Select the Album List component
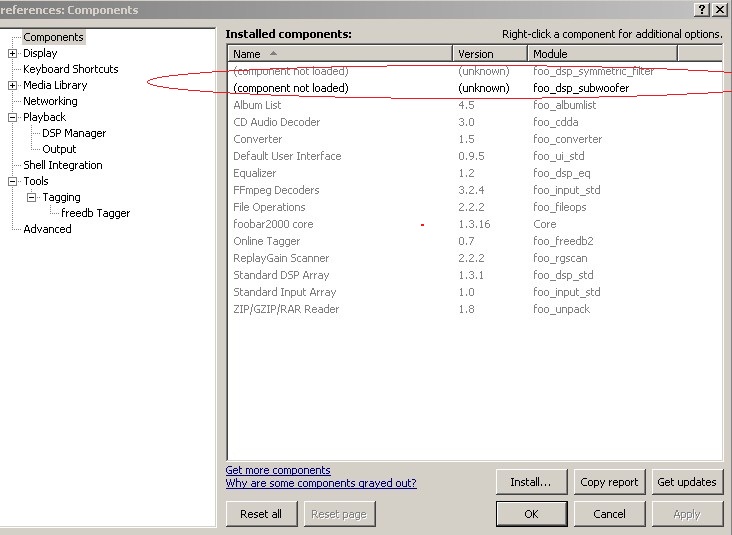 click(x=475, y=105)
